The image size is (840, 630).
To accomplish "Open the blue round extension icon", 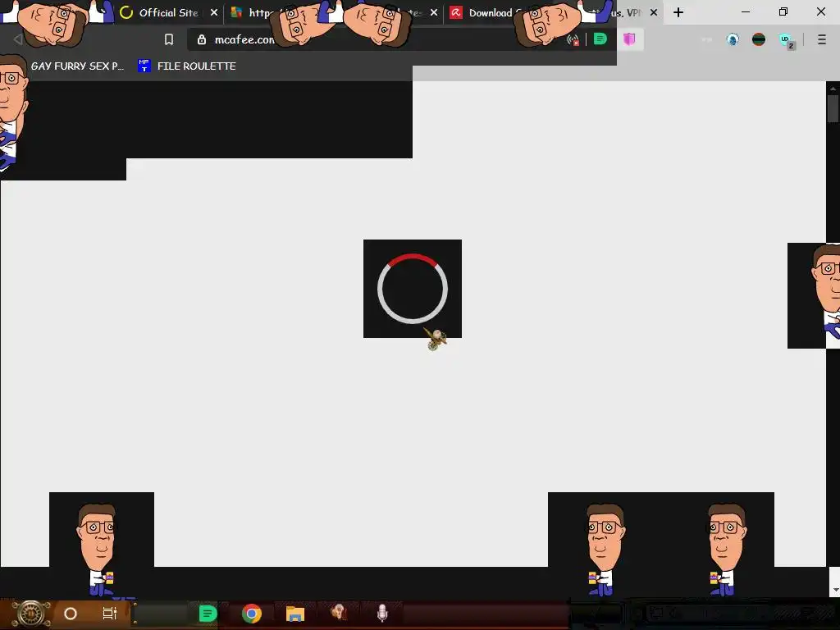I will (x=733, y=39).
